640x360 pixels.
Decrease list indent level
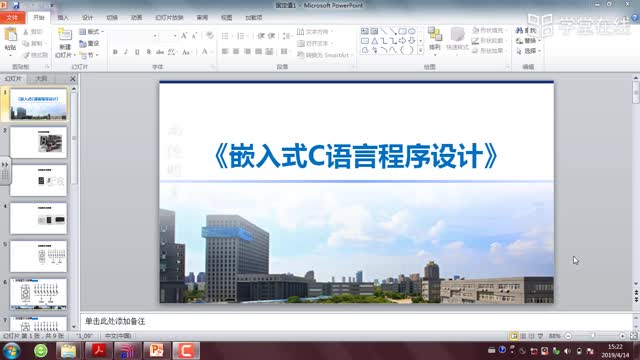click(x=261, y=36)
